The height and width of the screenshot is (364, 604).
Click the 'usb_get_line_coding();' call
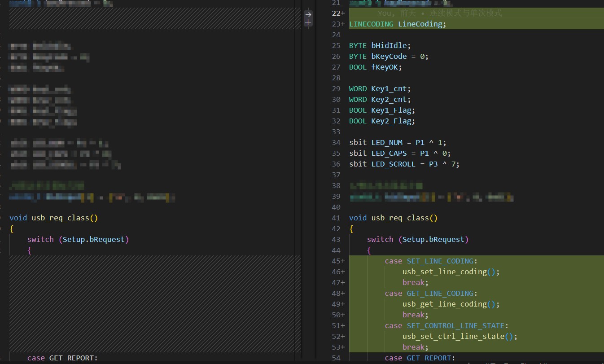451,304
